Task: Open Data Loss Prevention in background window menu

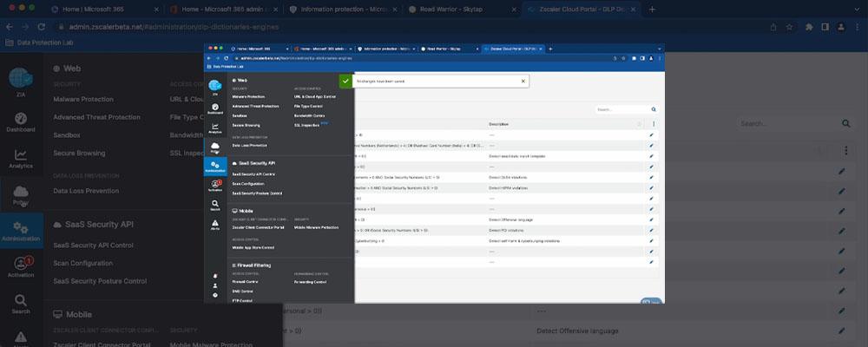Action: pyautogui.click(x=86, y=191)
